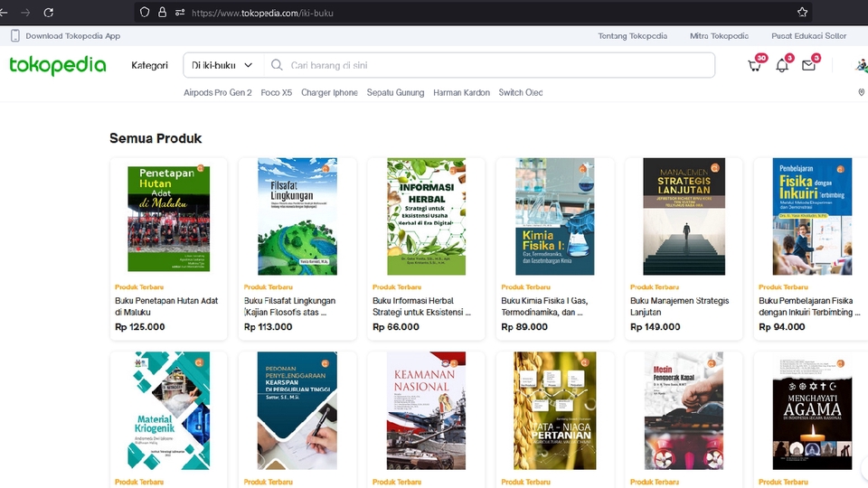Click title 'Buku Manajemen Strategis Lanjutan'
The height and width of the screenshot is (488, 868).
[x=679, y=306]
